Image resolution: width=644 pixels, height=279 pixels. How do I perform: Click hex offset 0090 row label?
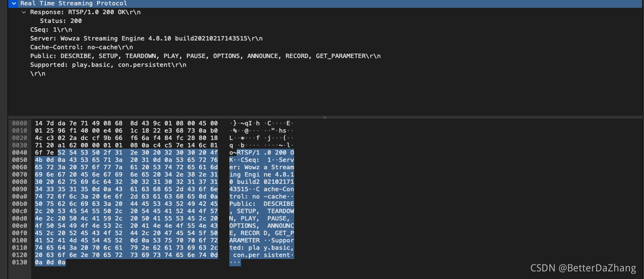[x=19, y=190]
